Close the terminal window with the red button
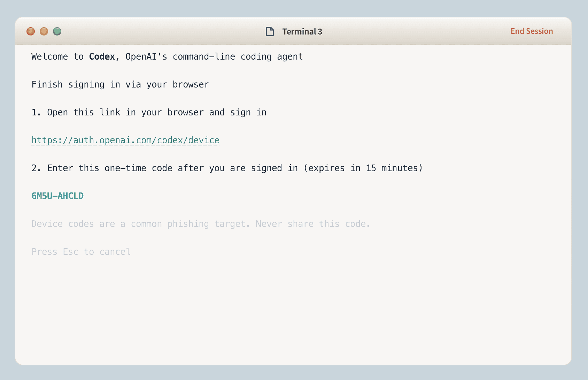Screen dimensions: 588x380 [31, 31]
